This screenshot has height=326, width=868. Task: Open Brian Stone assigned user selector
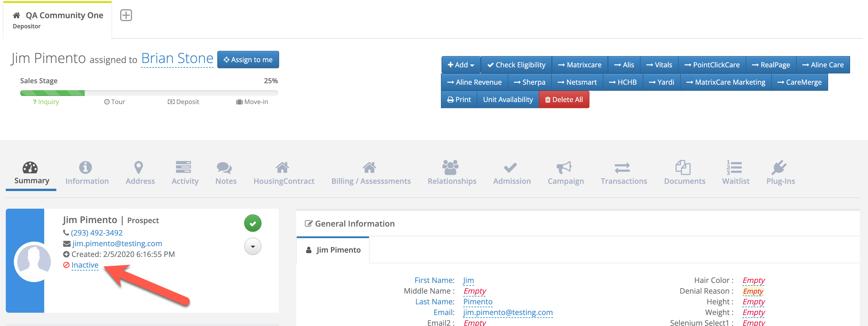pos(177,59)
